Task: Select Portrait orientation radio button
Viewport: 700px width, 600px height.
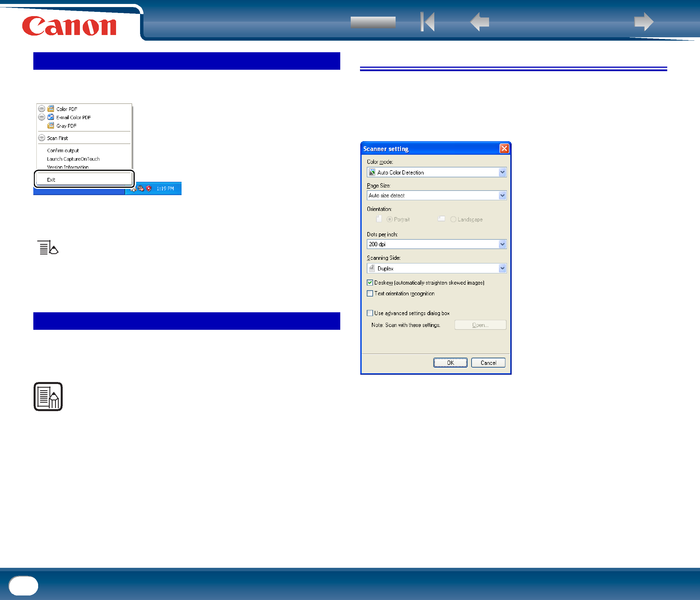Action: 389,219
